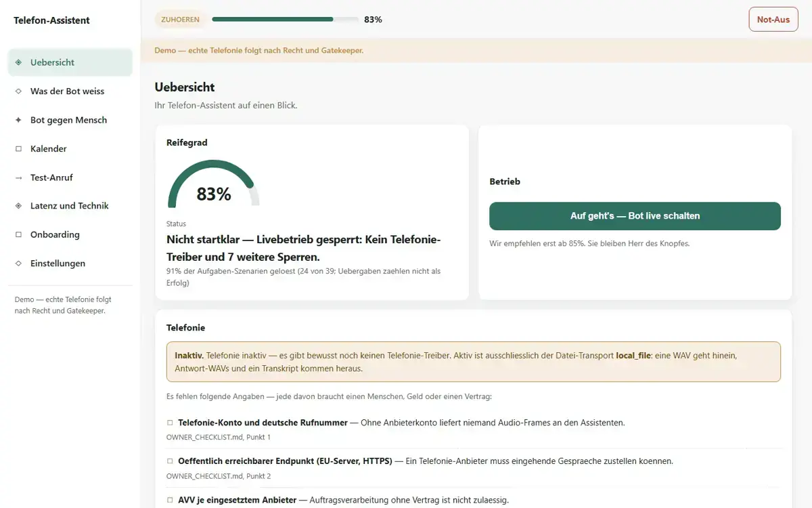The image size is (812, 508).
Task: Click the square icon beside Onboarding
Action: pyautogui.click(x=18, y=234)
